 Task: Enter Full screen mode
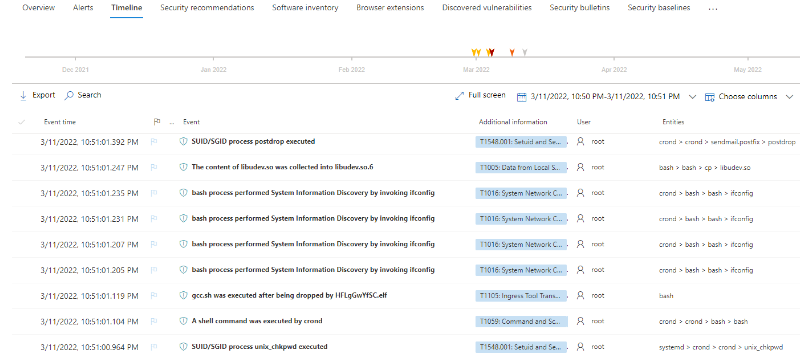click(487, 95)
